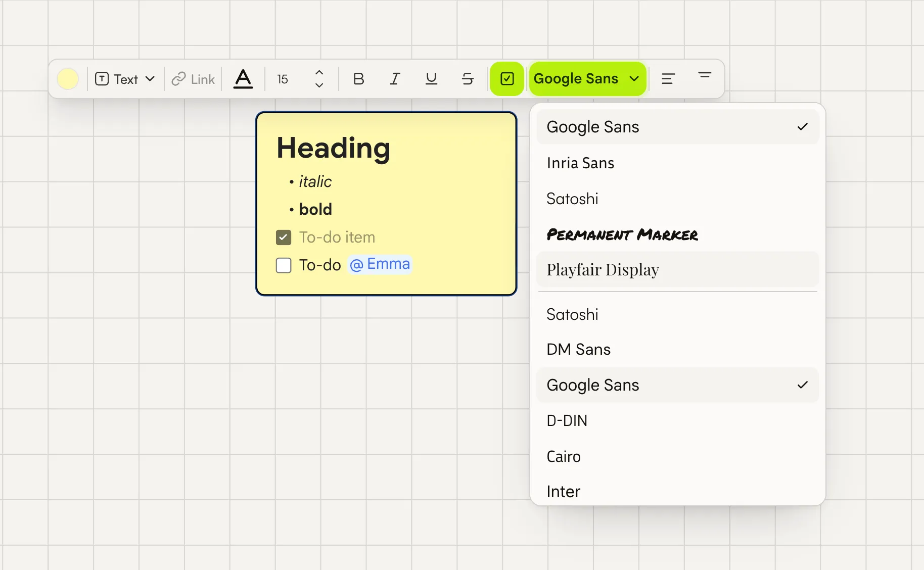Click the Heading text in note
This screenshot has height=570, width=924.
pyautogui.click(x=334, y=148)
